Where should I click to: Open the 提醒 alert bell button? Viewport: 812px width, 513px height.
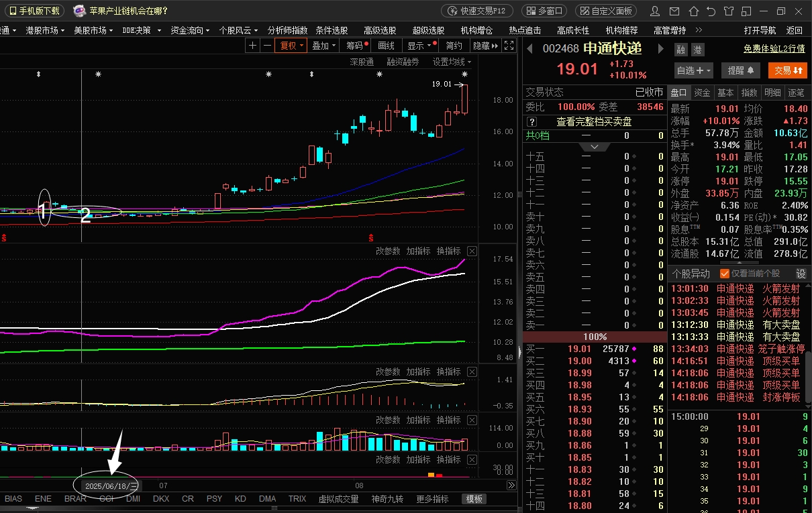point(741,70)
